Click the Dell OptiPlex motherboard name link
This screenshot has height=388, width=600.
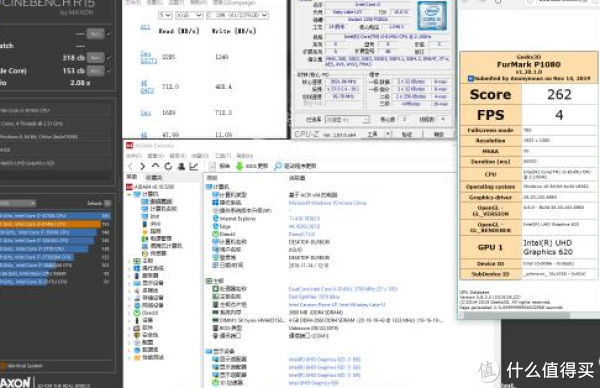(x=314, y=297)
